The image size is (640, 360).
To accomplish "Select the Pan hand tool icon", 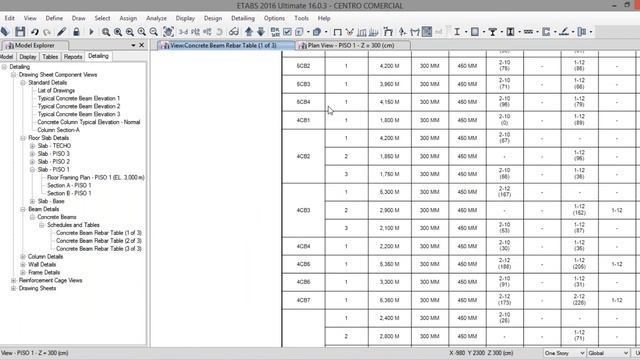I will pyautogui.click(x=168, y=31).
